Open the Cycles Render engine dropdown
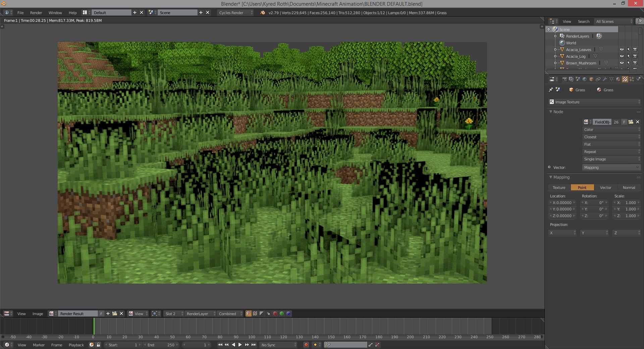This screenshot has height=349, width=644. tap(236, 12)
